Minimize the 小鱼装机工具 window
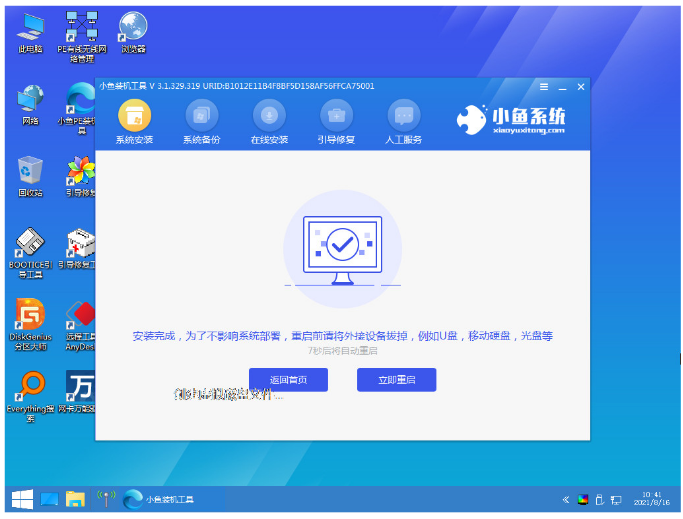This screenshot has width=683, height=519. (x=562, y=87)
